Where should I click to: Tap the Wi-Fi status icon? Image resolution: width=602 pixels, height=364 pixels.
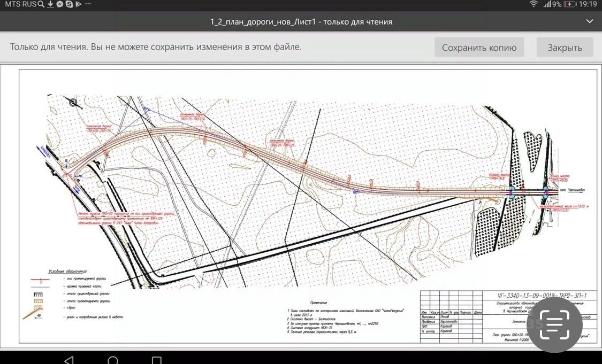pos(534,4)
